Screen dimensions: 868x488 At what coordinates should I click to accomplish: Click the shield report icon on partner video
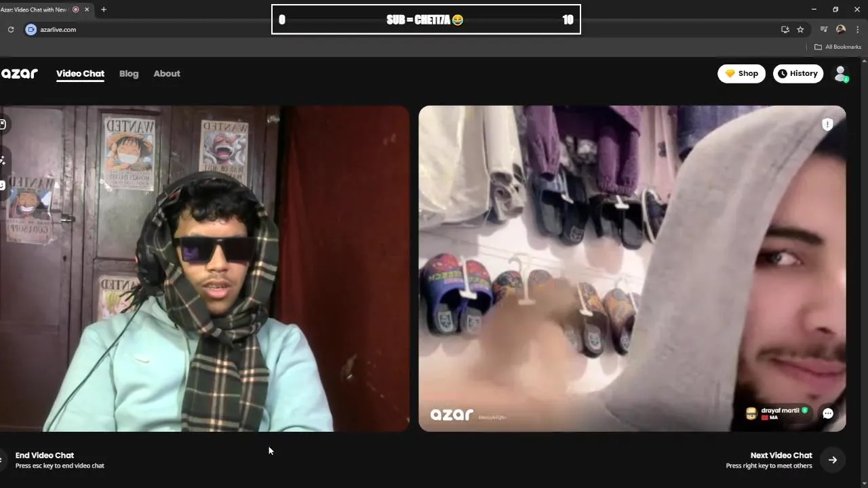[x=827, y=124]
